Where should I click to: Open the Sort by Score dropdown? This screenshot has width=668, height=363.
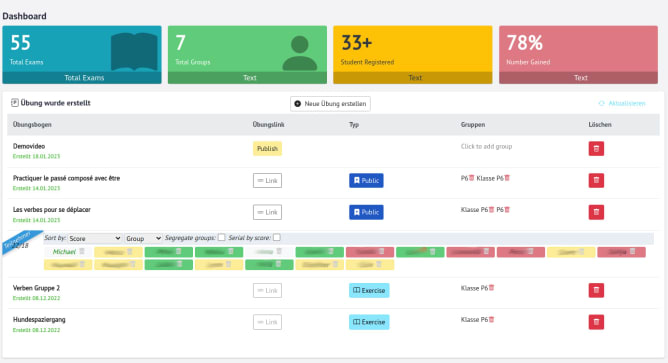click(x=95, y=238)
